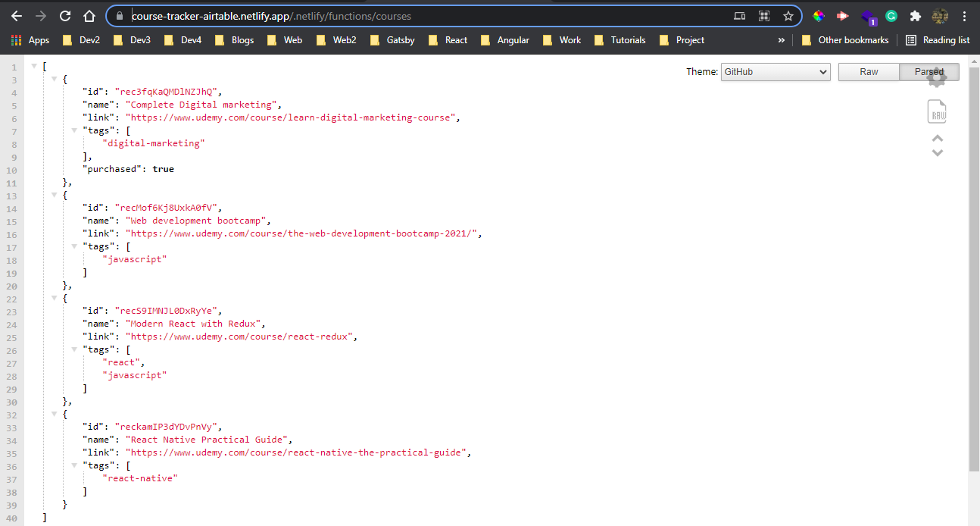The width and height of the screenshot is (980, 526).
Task: Click the name "Web development bootcamp"
Action: click(x=197, y=221)
